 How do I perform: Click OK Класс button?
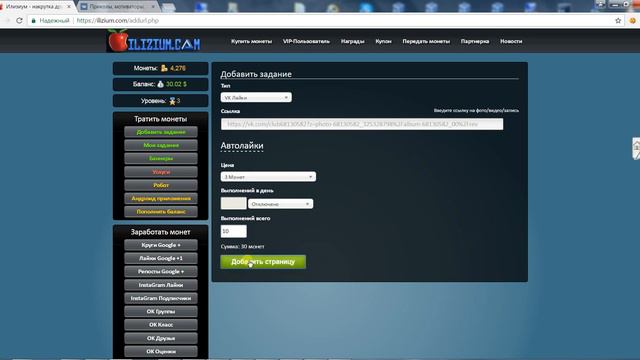point(161,324)
